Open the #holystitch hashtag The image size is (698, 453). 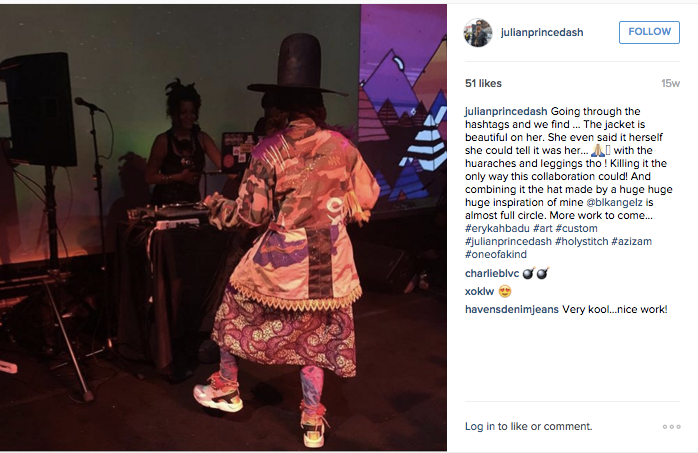581,241
